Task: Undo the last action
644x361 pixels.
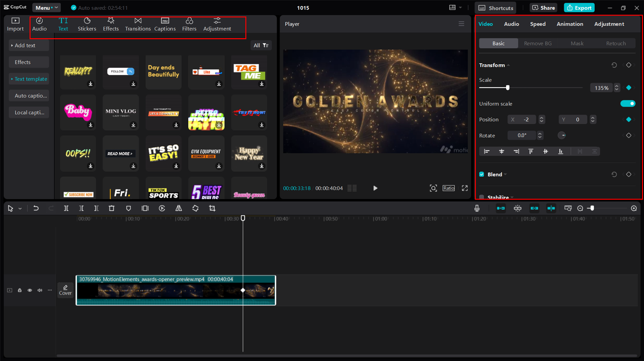Action: click(36, 208)
